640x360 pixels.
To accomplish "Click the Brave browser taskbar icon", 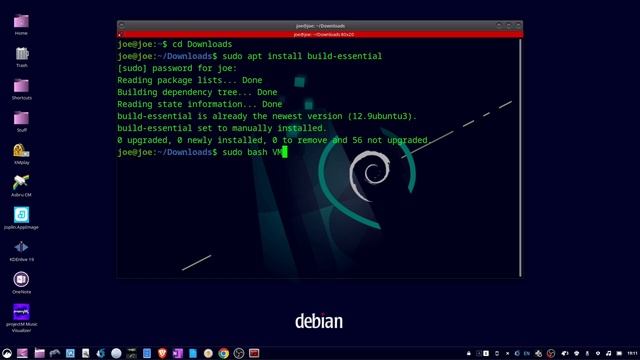I will pyautogui.click(x=162, y=353).
